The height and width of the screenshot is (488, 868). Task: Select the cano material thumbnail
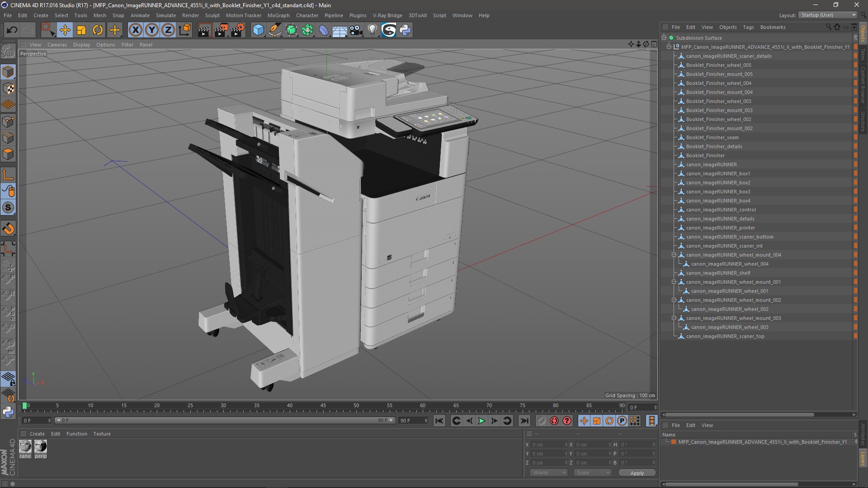(25, 446)
